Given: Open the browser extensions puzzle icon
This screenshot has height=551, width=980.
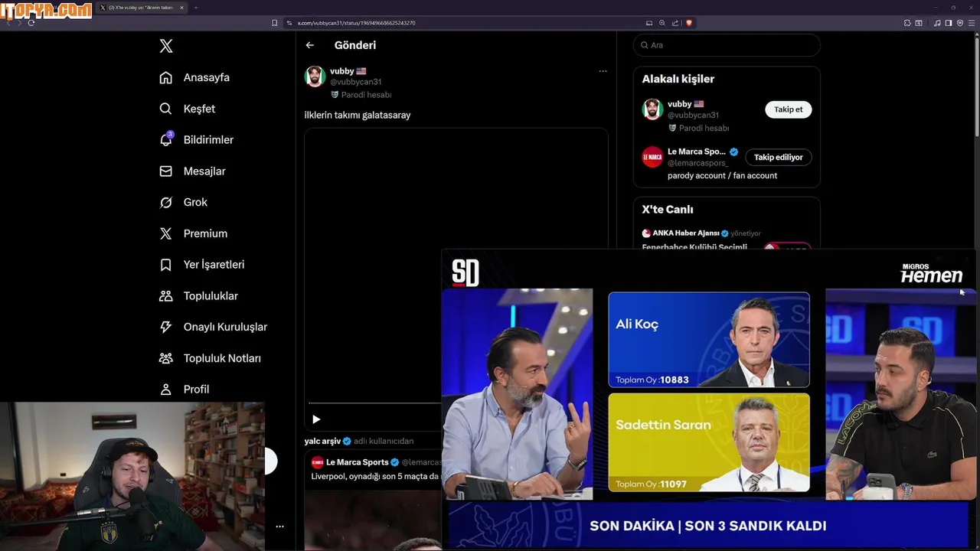Looking at the screenshot, I should [907, 23].
